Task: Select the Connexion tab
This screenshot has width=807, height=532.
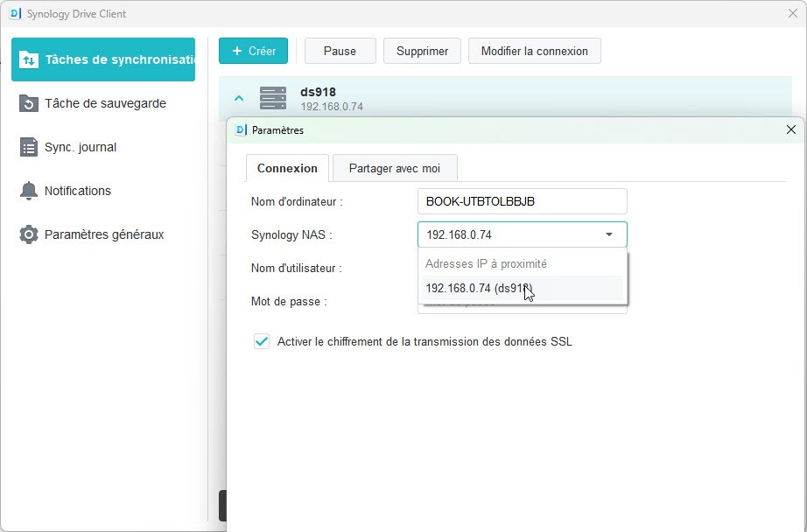Action: (287, 168)
